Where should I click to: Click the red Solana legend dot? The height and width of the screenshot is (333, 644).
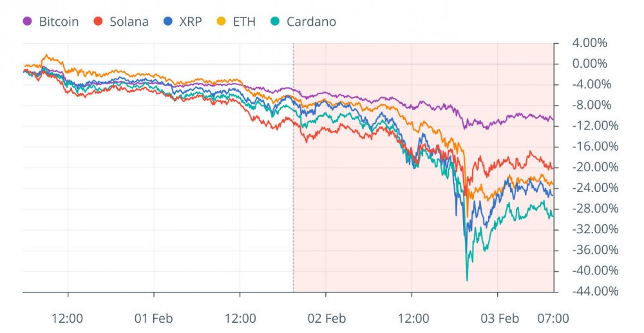[99, 22]
